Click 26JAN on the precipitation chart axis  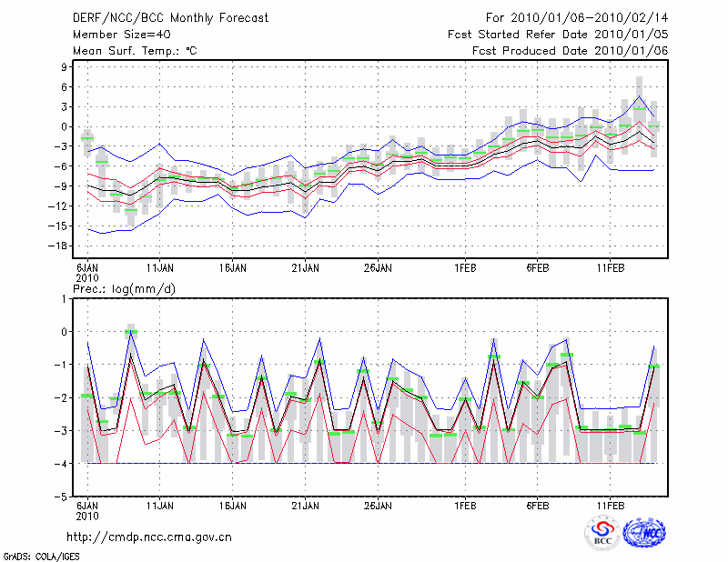[378, 504]
